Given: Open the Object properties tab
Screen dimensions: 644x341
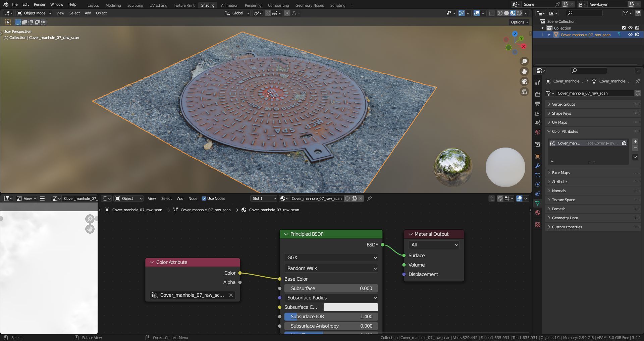Looking at the screenshot, I should tap(538, 156).
